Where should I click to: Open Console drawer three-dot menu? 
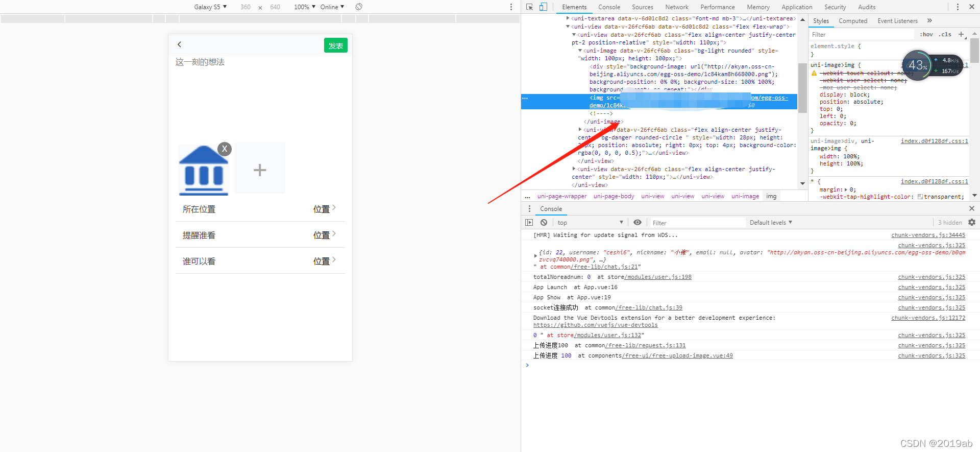(529, 208)
